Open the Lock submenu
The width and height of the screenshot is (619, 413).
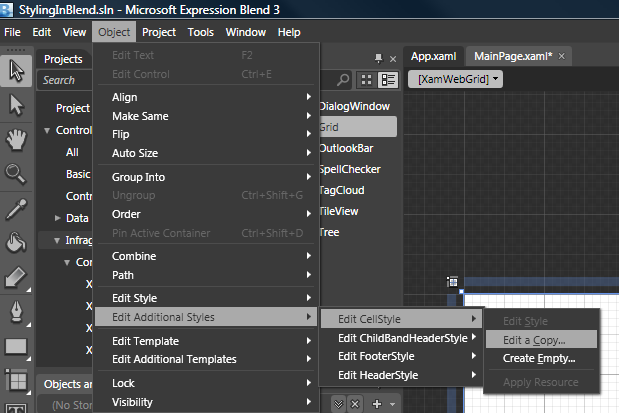pyautogui.click(x=206, y=383)
